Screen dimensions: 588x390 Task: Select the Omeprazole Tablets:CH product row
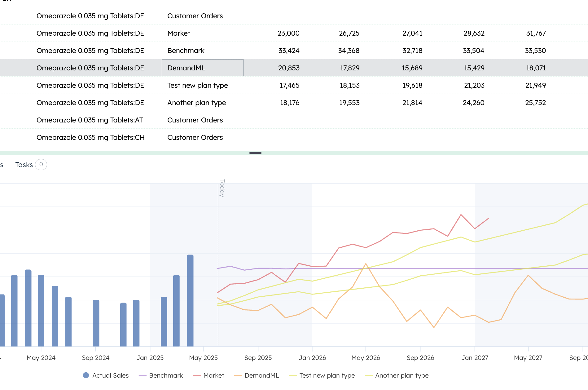pyautogui.click(x=90, y=137)
